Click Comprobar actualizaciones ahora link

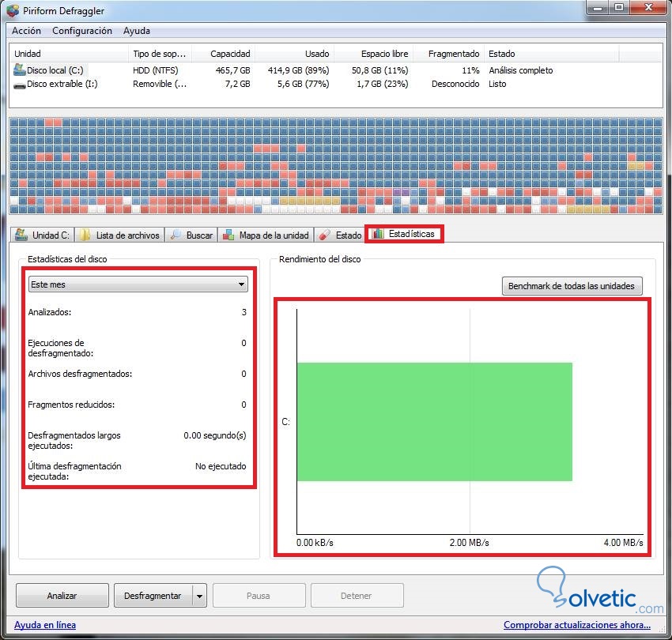coord(577,625)
